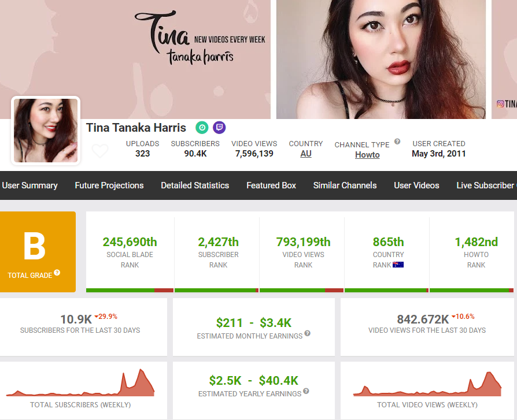
Task: Open the User Summary tab
Action: [x=29, y=185]
